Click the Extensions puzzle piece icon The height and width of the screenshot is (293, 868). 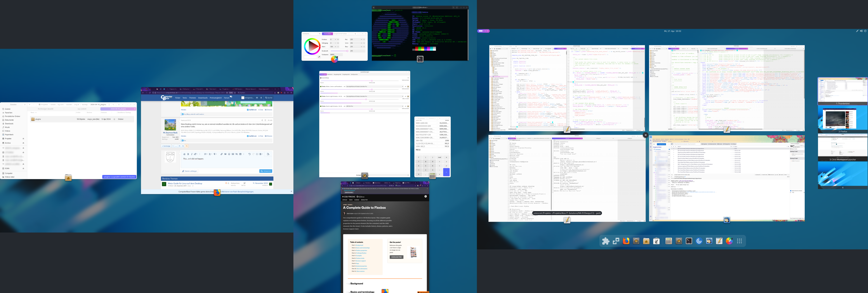pyautogui.click(x=606, y=241)
